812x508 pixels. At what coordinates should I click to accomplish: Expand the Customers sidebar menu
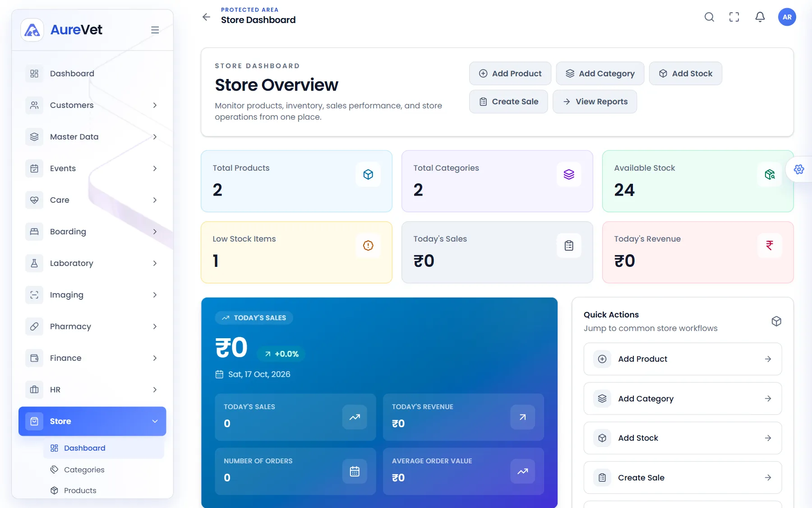tap(92, 105)
